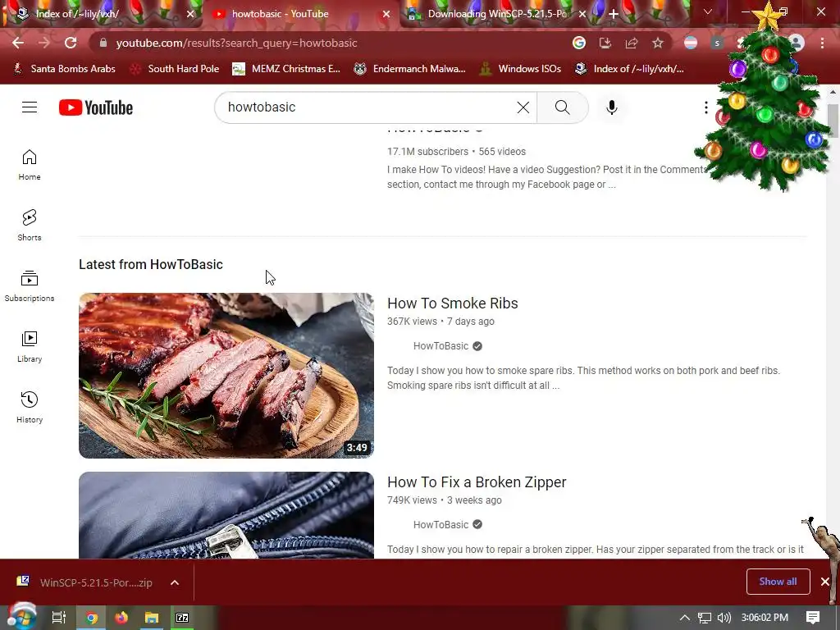The height and width of the screenshot is (630, 840).
Task: Open Chrome three-dot menu
Action: pos(822,43)
